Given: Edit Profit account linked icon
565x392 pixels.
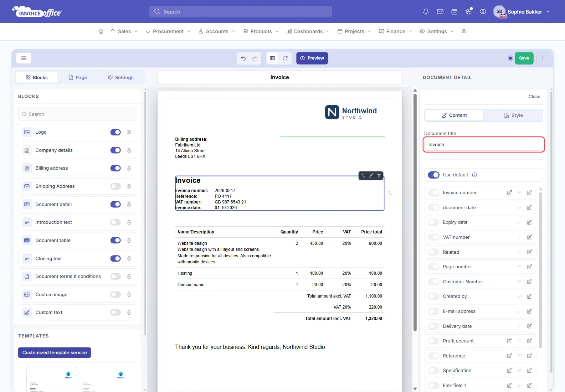Looking at the screenshot, I should [x=509, y=341].
